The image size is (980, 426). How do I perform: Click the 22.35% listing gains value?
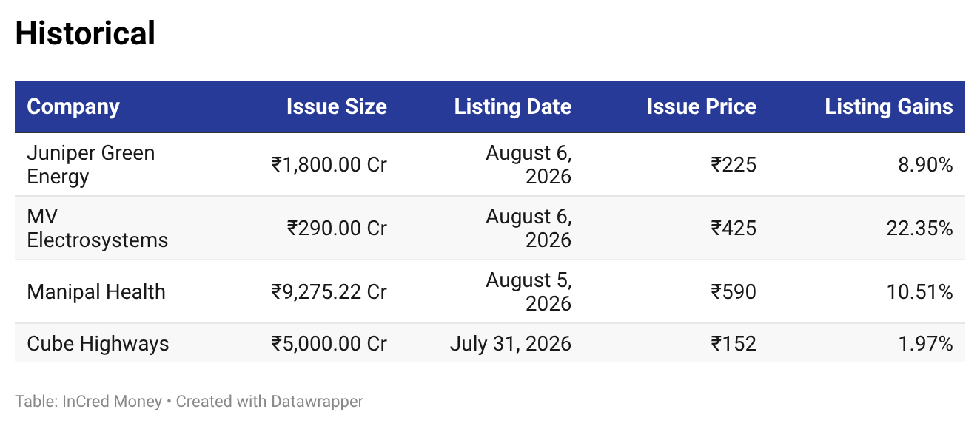coord(919,228)
